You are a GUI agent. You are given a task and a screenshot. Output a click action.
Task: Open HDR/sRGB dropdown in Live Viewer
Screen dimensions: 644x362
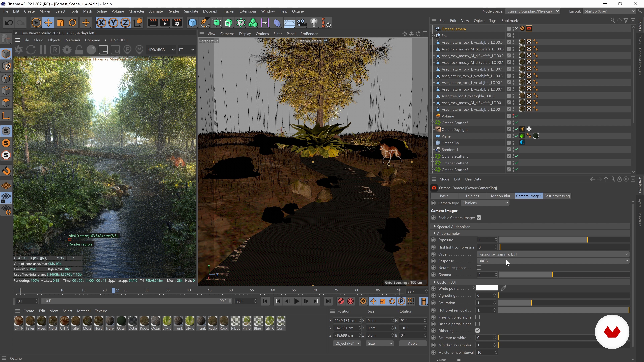coord(161,50)
